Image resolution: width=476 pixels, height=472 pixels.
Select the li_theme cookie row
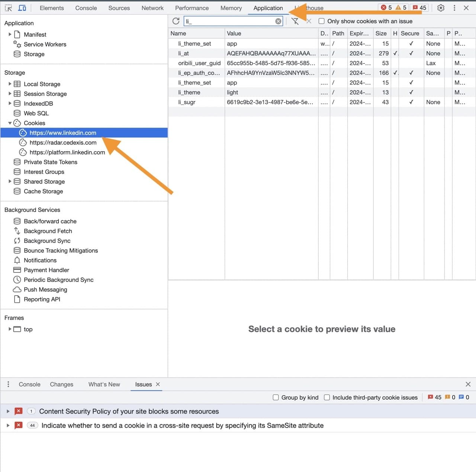(x=322, y=92)
